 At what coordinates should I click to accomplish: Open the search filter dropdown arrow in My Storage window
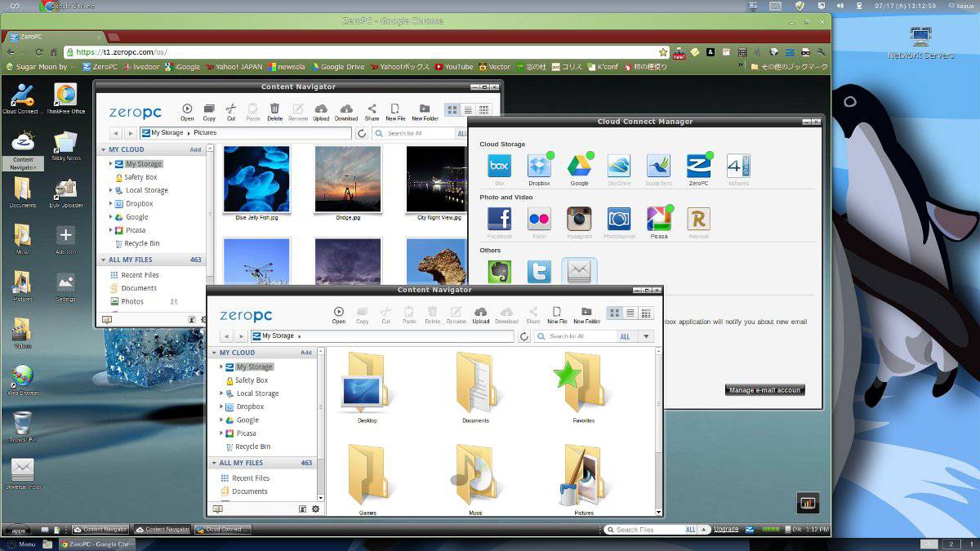(x=647, y=336)
